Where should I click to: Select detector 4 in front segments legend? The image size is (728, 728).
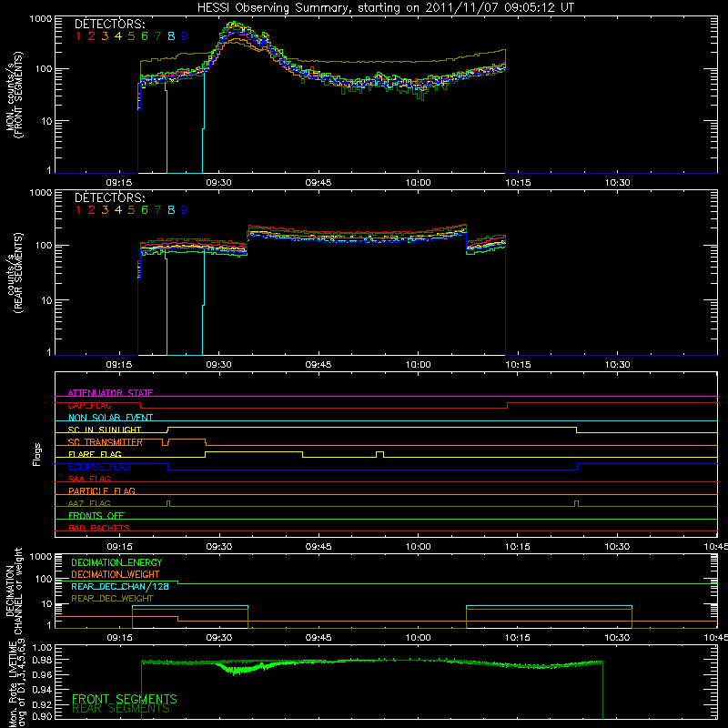click(118, 36)
